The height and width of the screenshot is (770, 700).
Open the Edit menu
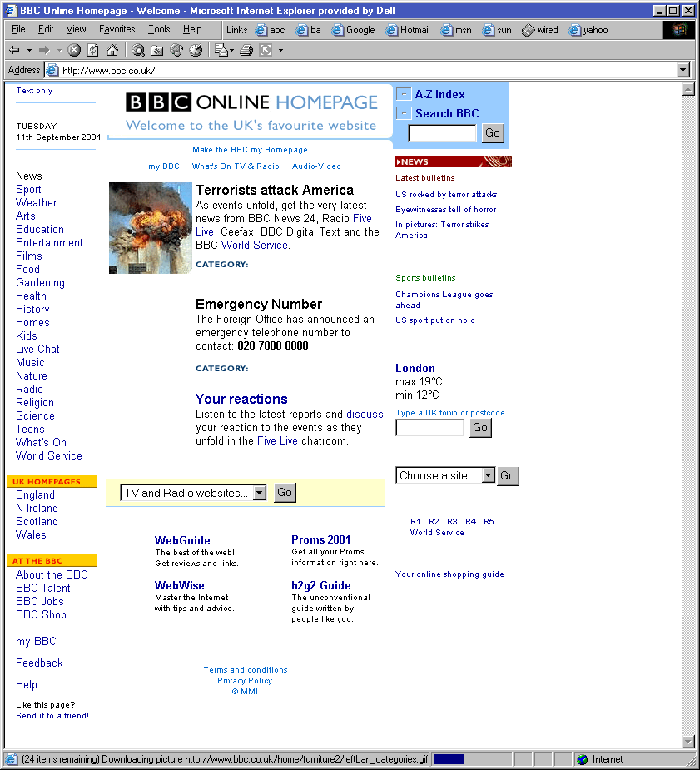[46, 29]
